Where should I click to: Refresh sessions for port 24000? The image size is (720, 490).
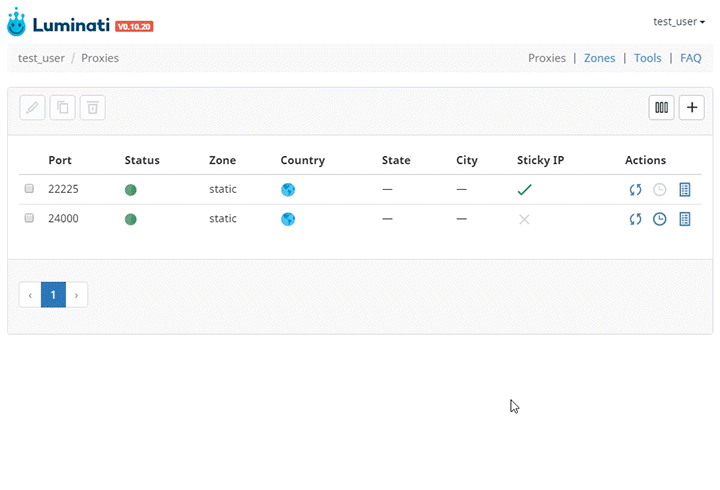[636, 219]
